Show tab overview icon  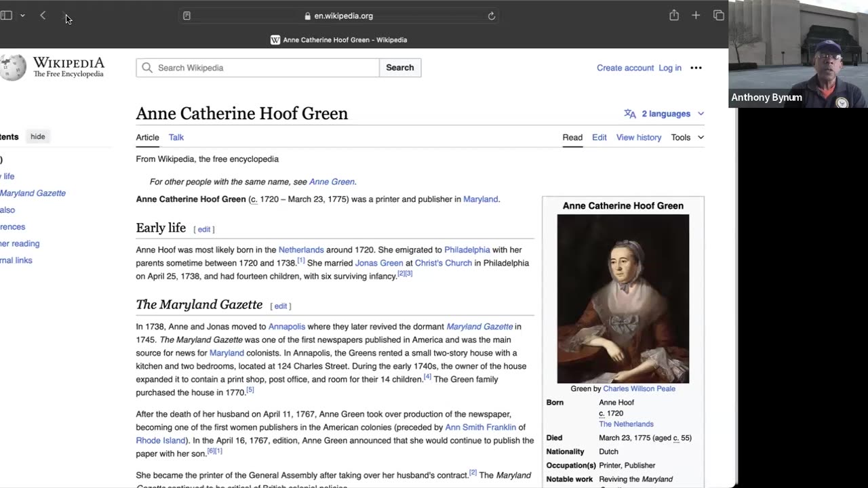click(719, 16)
